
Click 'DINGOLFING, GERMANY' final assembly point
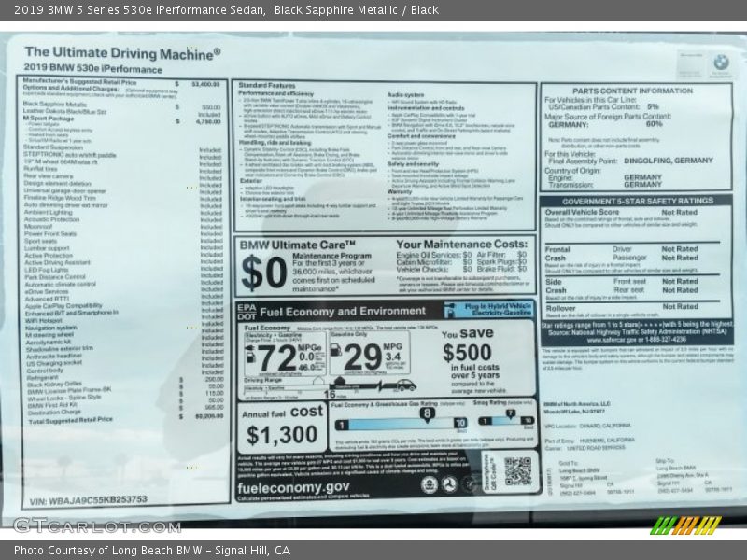(x=669, y=161)
